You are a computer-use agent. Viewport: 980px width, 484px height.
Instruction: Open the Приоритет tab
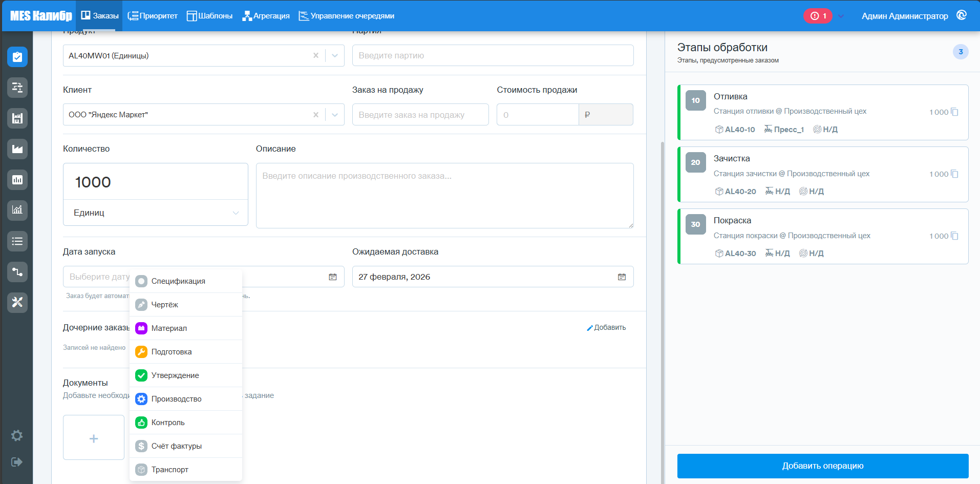pyautogui.click(x=153, y=16)
